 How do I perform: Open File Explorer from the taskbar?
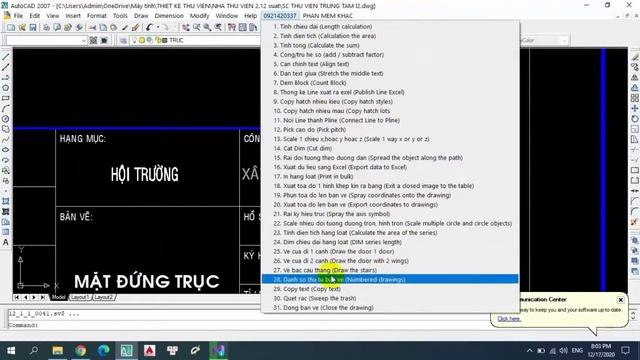click(58, 351)
